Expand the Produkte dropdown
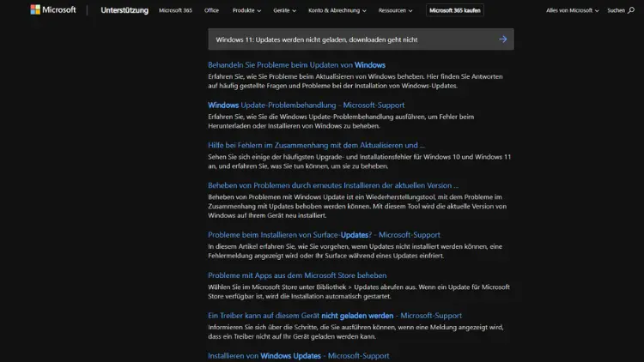The width and height of the screenshot is (644, 362). [246, 10]
